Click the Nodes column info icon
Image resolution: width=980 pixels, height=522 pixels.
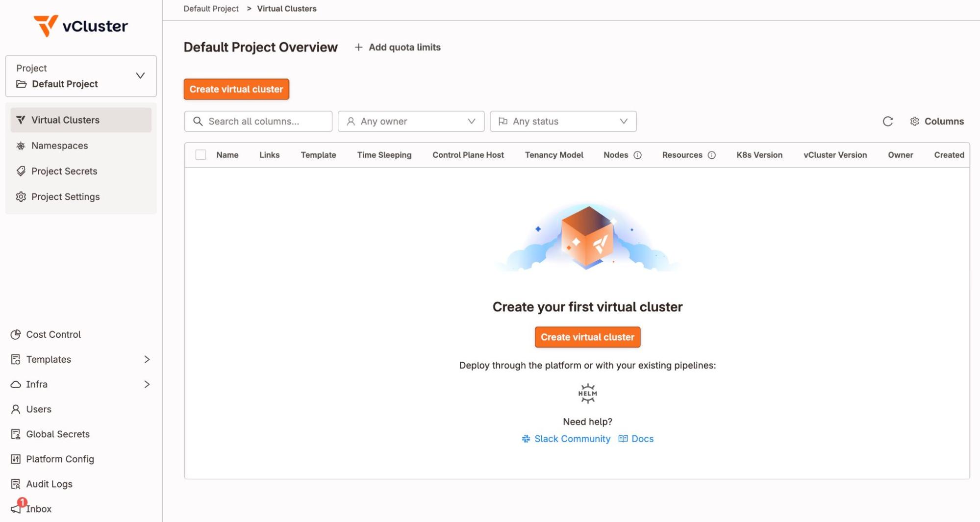(637, 155)
